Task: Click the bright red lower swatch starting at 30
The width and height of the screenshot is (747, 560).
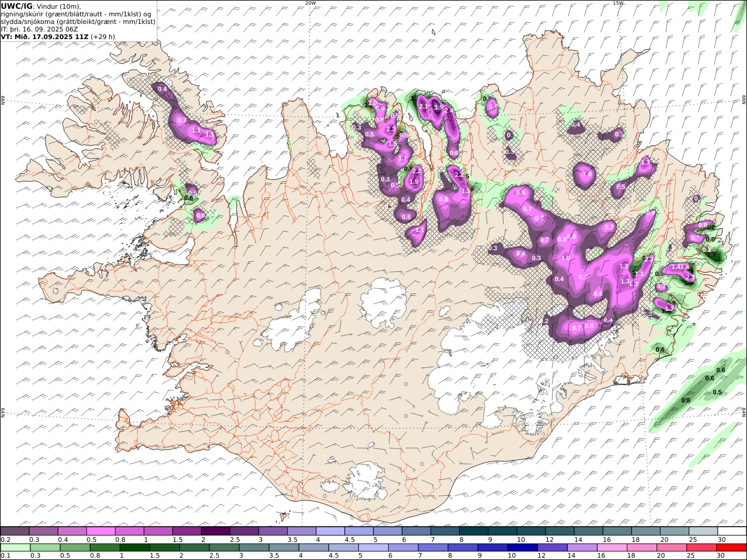Action: point(732,548)
